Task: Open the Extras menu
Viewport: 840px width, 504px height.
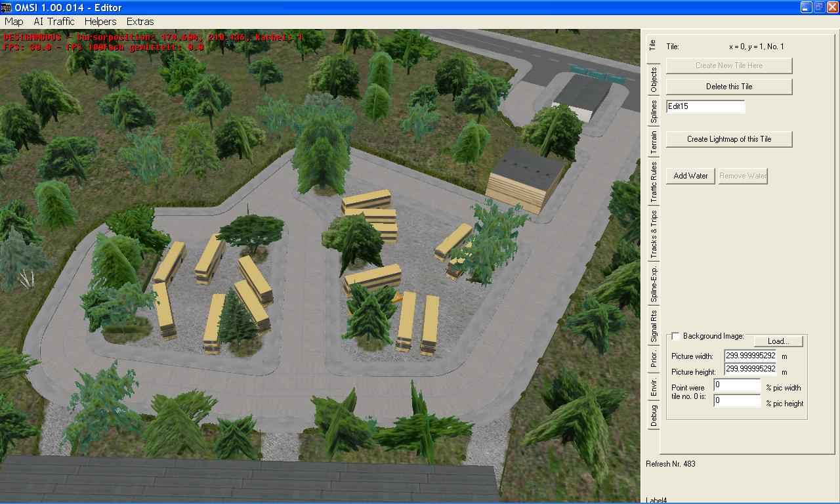Action: point(140,22)
